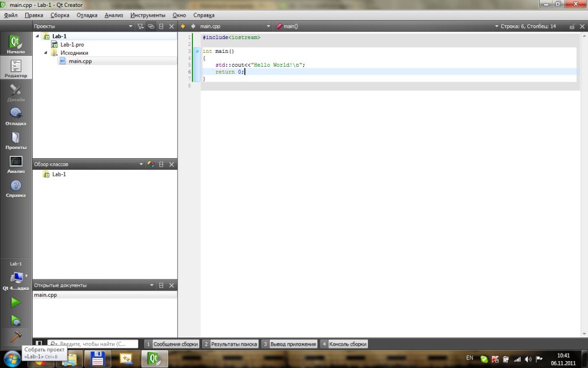
Task: Select main.cpp in the project tree
Action: 80,61
